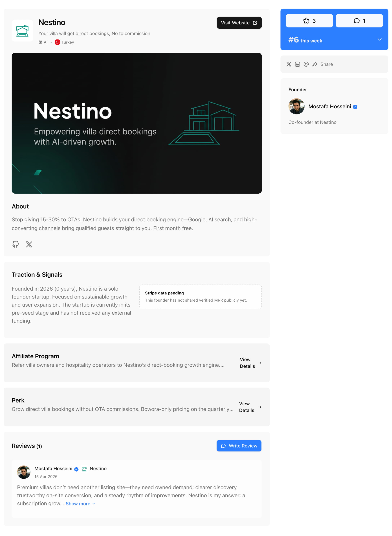This screenshot has width=392, height=536.
Task: Expand the #6 this week ranking chevron
Action: pyautogui.click(x=379, y=39)
